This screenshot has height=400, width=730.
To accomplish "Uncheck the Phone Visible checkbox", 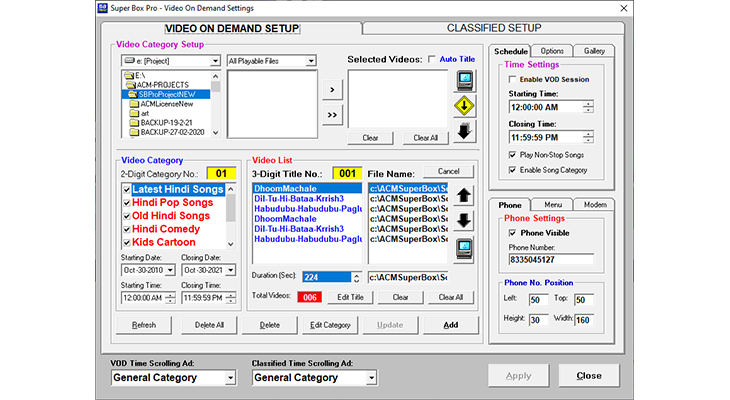I will [514, 232].
